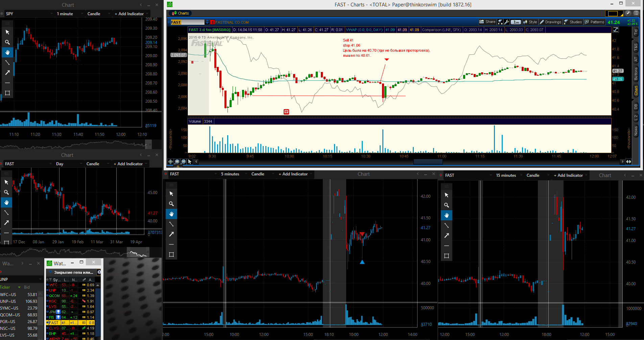Click WFC~US row in Ticker list
This screenshot has height=340, width=644.
19,295
